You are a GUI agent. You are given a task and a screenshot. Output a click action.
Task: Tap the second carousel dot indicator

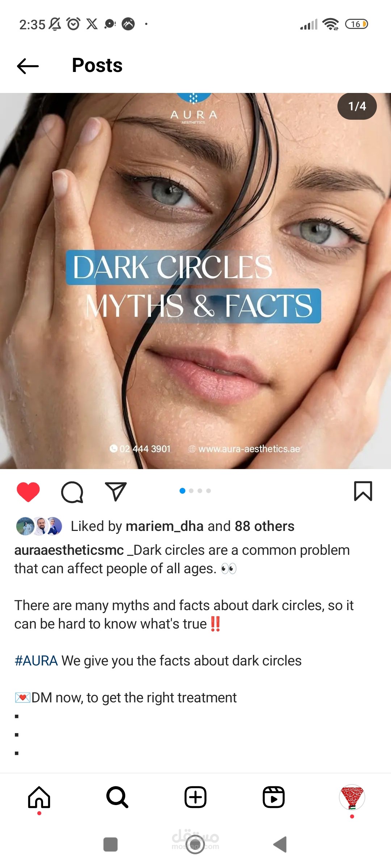point(191,491)
